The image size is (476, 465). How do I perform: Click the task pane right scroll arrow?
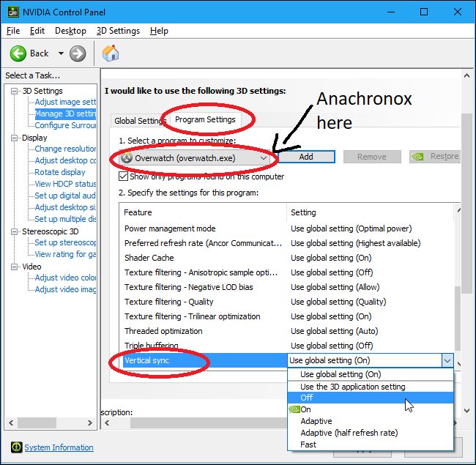(90, 423)
